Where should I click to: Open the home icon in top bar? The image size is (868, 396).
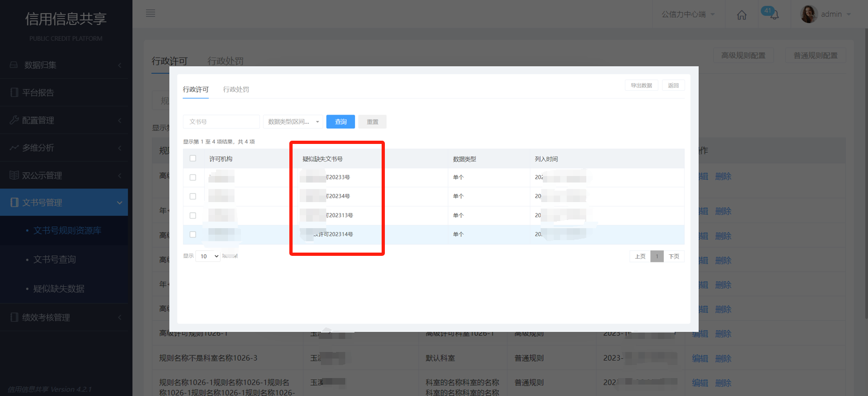pyautogui.click(x=742, y=15)
